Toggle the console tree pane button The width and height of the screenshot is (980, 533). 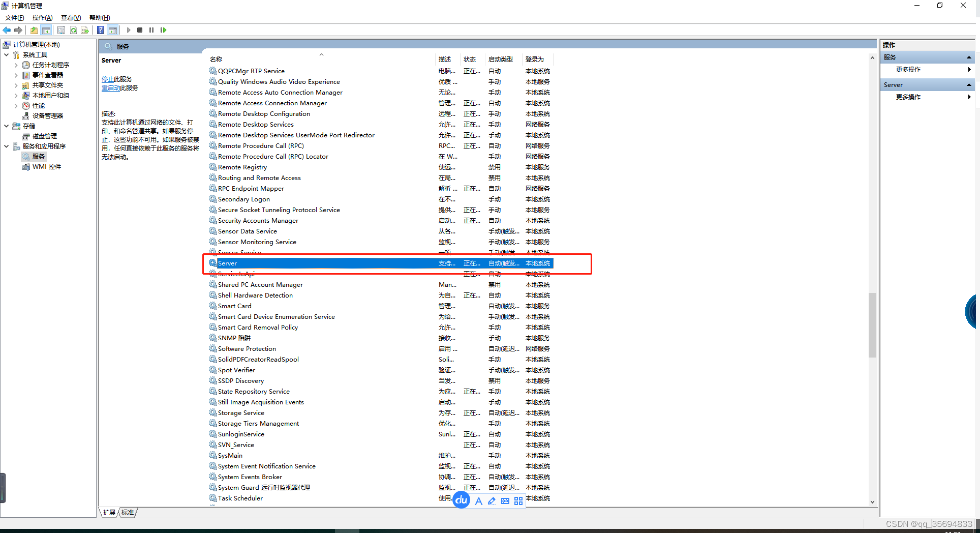pos(46,30)
